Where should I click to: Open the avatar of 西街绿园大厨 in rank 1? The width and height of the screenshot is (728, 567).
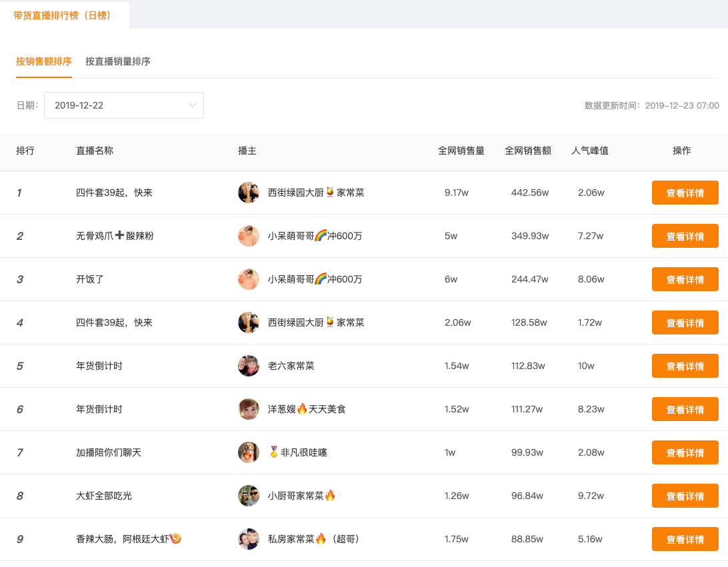[x=247, y=193]
